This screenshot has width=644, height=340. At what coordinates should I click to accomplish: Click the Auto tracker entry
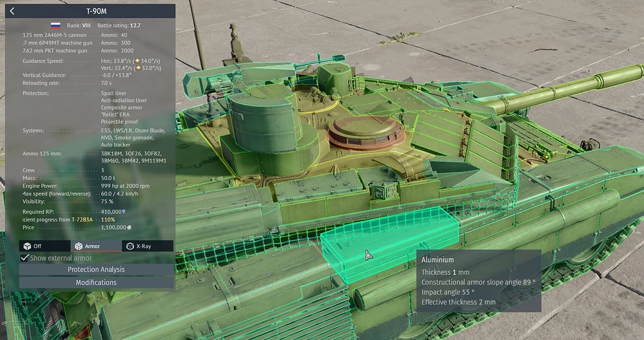(115, 145)
